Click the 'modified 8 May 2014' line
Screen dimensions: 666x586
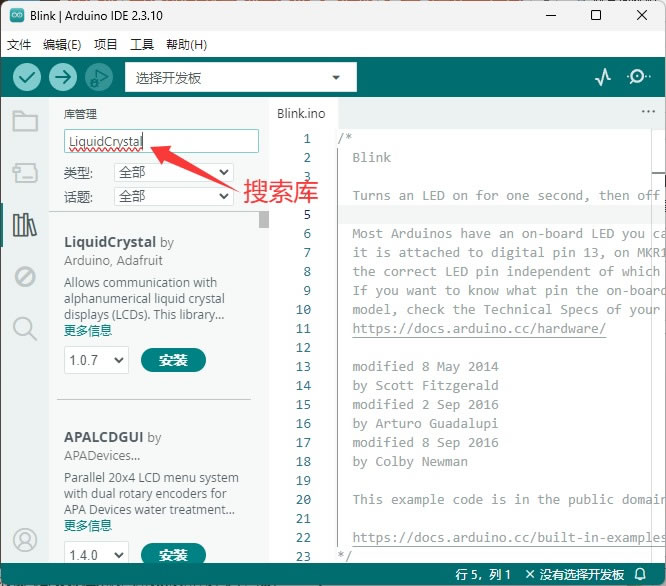point(425,366)
